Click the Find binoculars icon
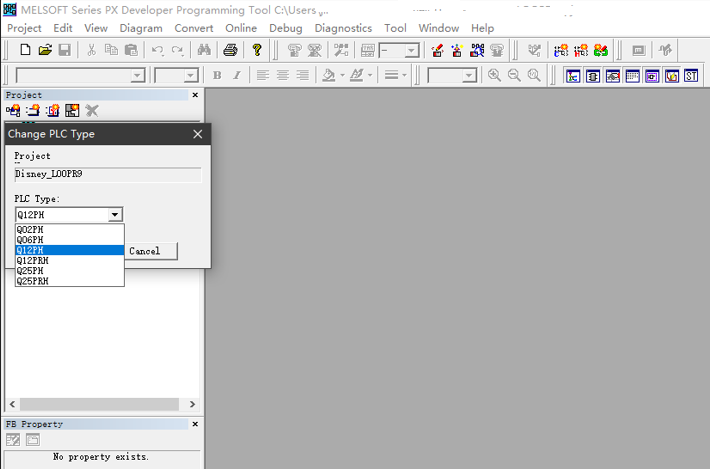 click(204, 50)
